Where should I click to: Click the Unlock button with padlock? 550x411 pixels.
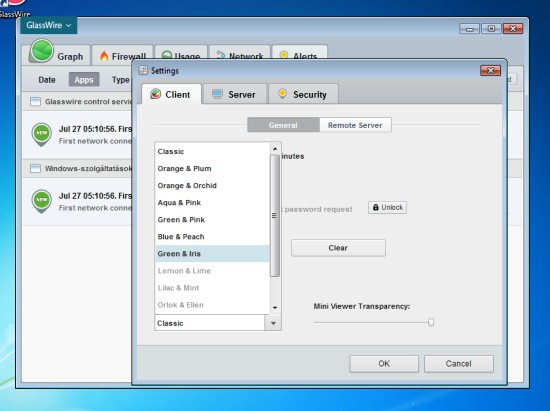click(x=387, y=207)
